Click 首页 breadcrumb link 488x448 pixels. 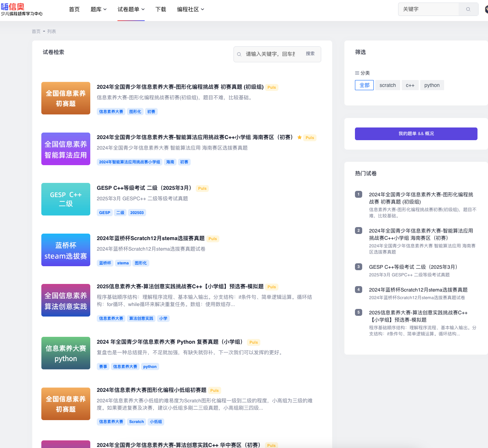coord(36,32)
